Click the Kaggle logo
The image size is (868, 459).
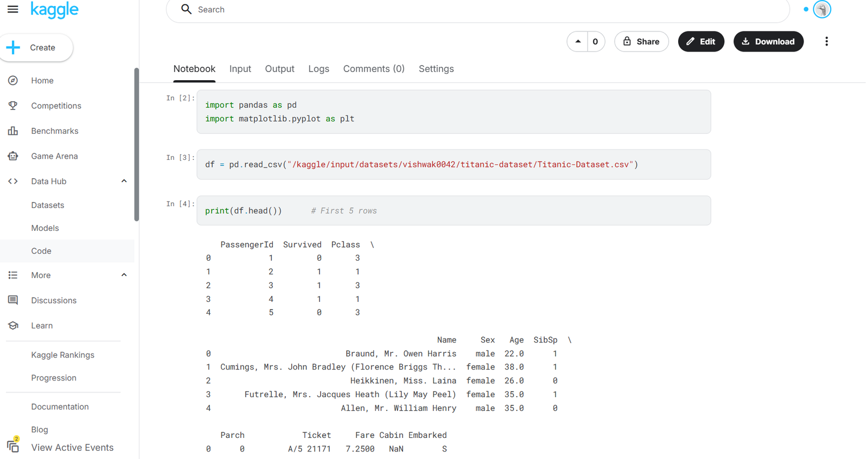coord(54,10)
